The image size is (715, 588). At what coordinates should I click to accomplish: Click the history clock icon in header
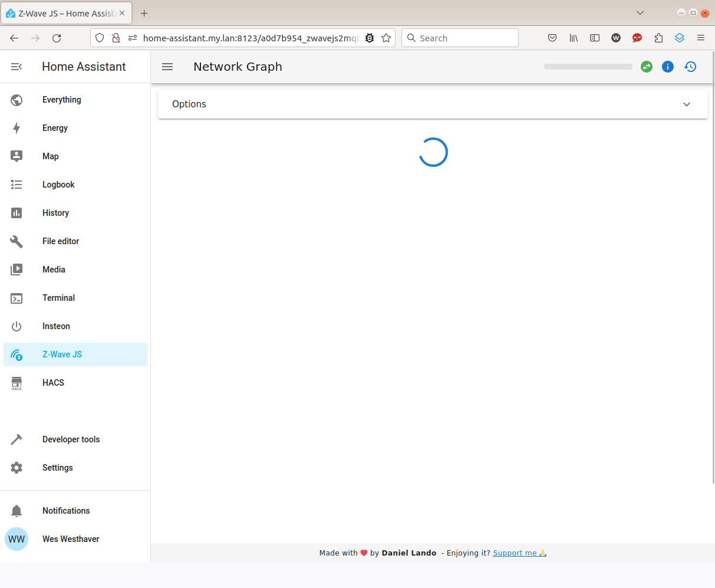(x=690, y=67)
